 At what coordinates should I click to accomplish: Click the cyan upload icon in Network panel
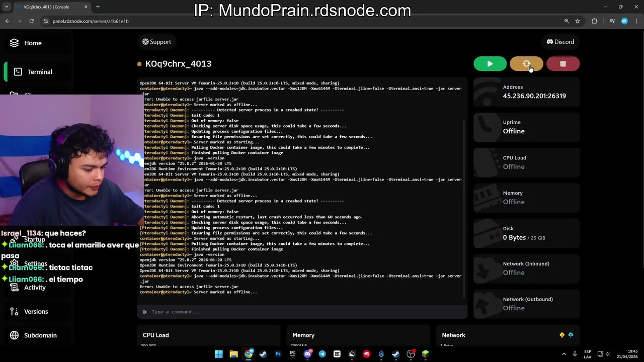[571, 335]
